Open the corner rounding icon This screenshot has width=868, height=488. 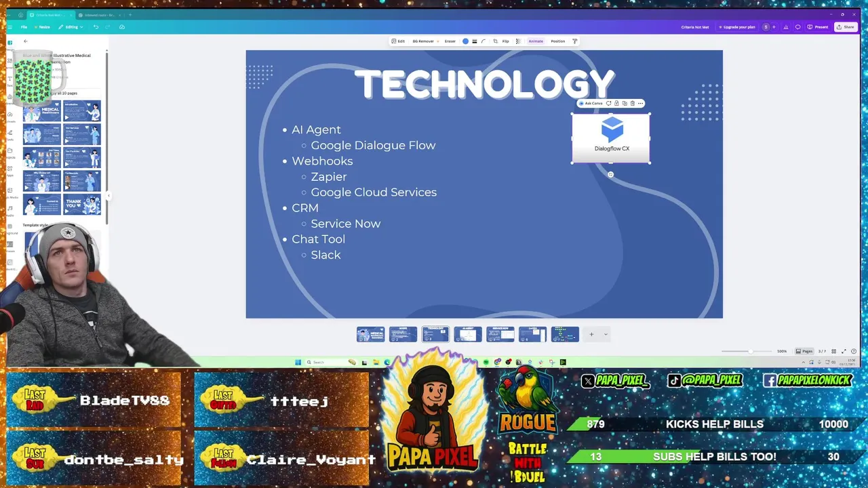(x=484, y=41)
